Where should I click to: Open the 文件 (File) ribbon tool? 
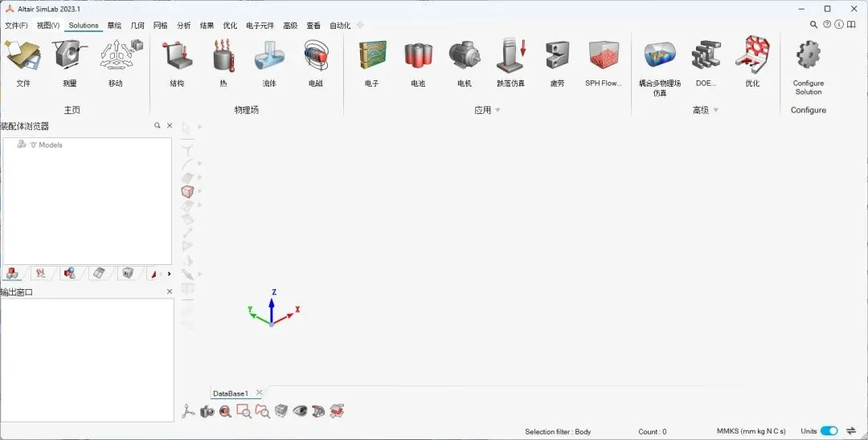pos(23,62)
